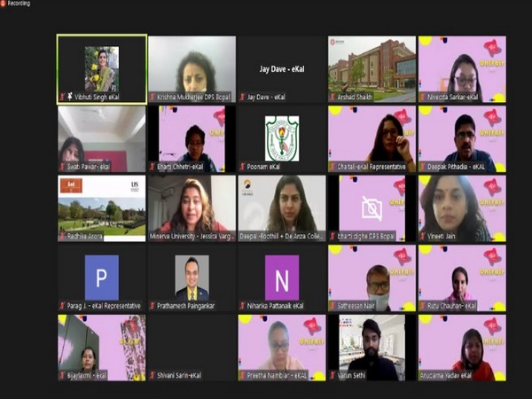Click the camera-off icon in bharti dighe's tile
Viewport: 532px width, 399px height.
click(372, 208)
